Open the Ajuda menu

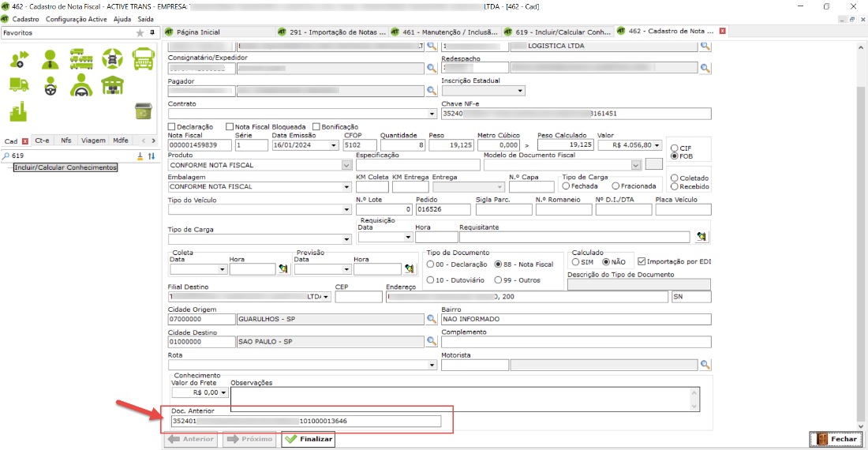122,19
